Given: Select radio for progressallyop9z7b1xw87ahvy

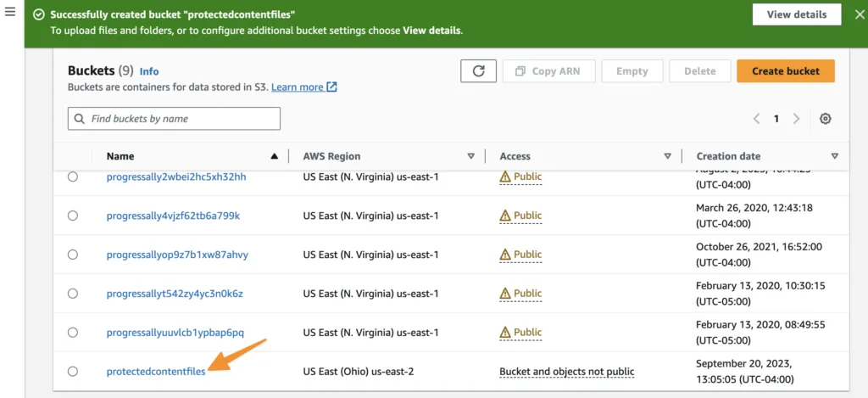Looking at the screenshot, I should pos(73,255).
